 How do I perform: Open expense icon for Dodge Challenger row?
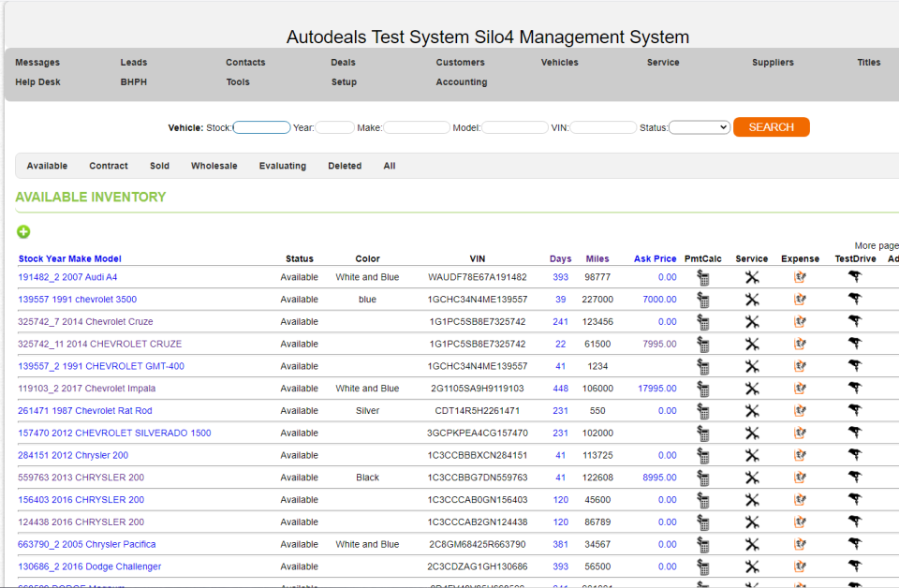800,566
